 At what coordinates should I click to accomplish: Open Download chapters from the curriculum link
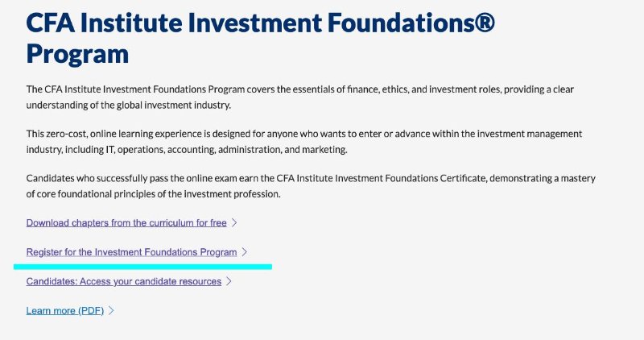(x=126, y=223)
